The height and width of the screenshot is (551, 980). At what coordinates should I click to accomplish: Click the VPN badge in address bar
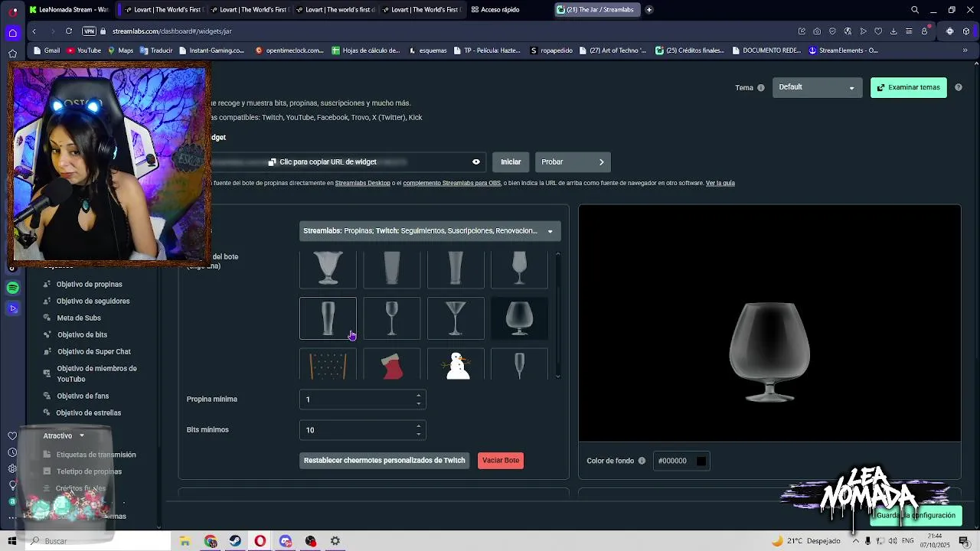(89, 31)
